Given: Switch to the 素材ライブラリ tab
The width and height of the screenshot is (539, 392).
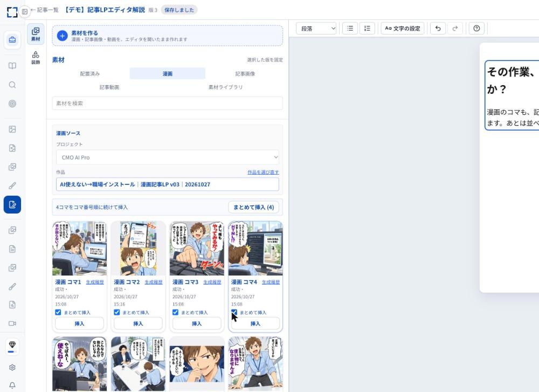Looking at the screenshot, I should coord(225,87).
